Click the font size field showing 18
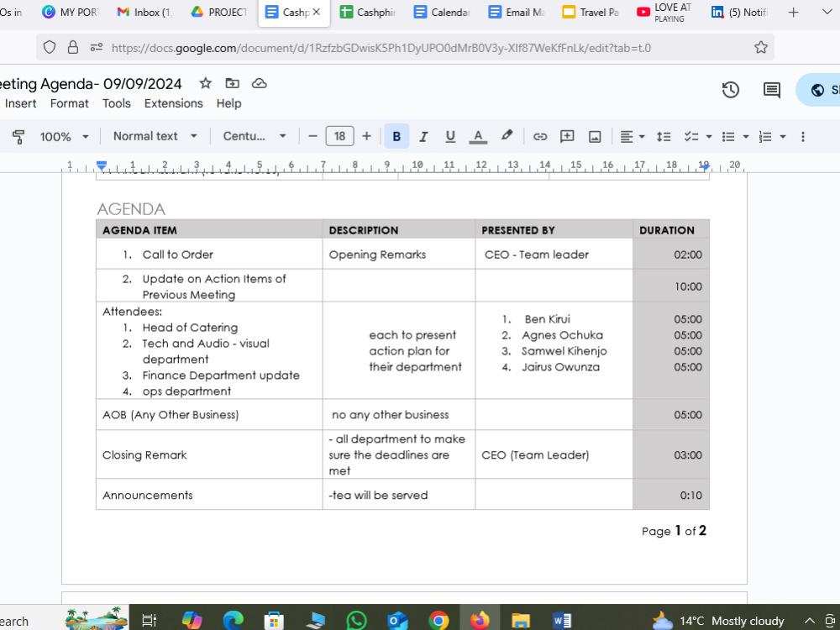The image size is (840, 630). [339, 136]
